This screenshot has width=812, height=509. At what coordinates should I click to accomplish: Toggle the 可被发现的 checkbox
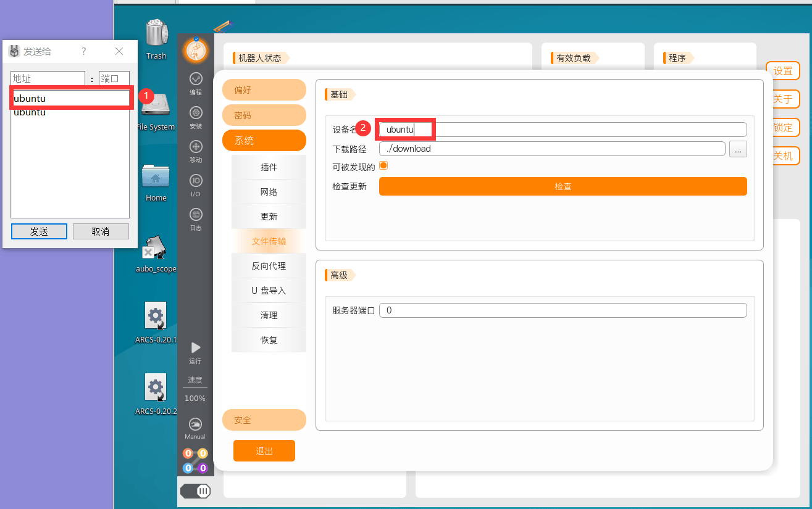click(383, 165)
